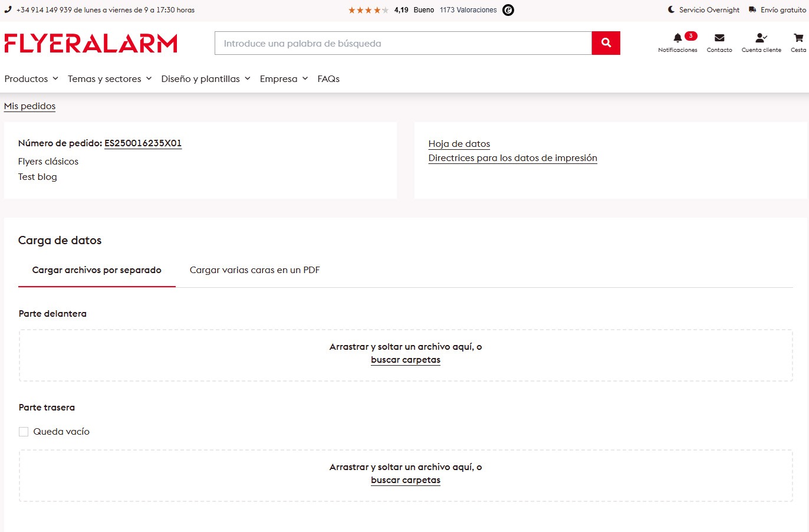This screenshot has width=809, height=532.
Task: Click buscar carpetas under Parte delantera
Action: tap(406, 360)
